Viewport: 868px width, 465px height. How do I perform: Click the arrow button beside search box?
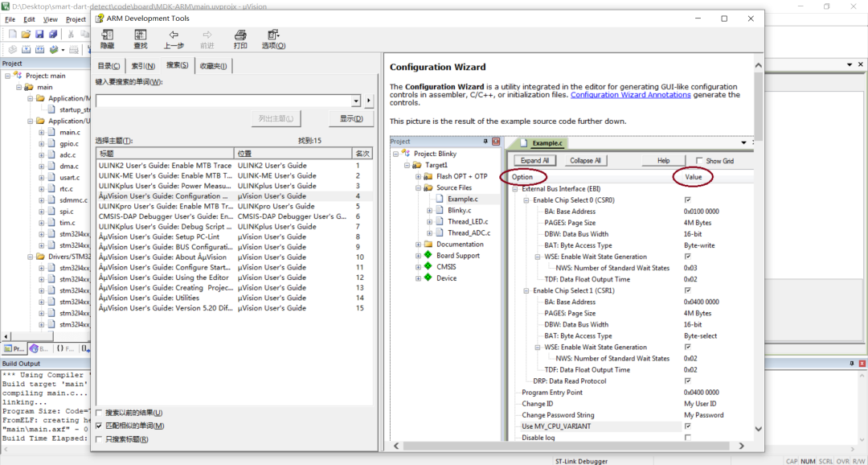click(x=369, y=101)
